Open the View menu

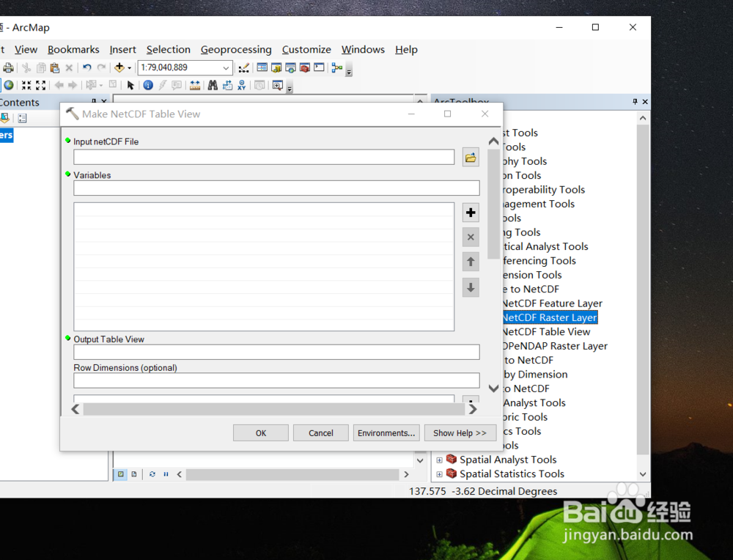tap(26, 50)
